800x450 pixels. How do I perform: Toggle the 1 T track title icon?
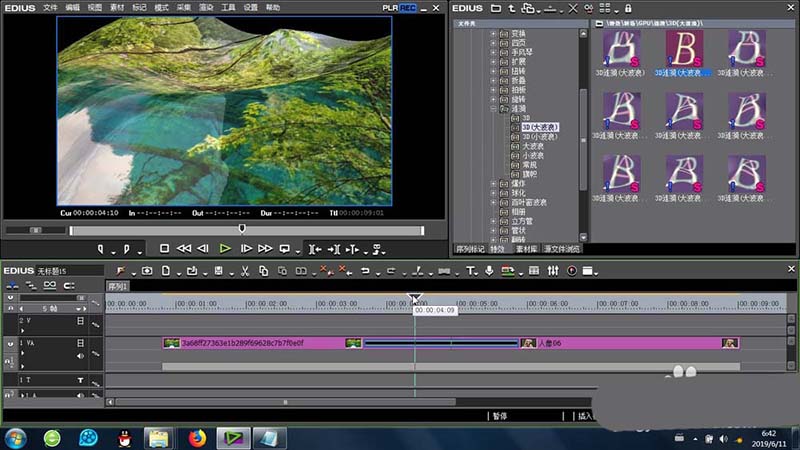click(x=80, y=380)
